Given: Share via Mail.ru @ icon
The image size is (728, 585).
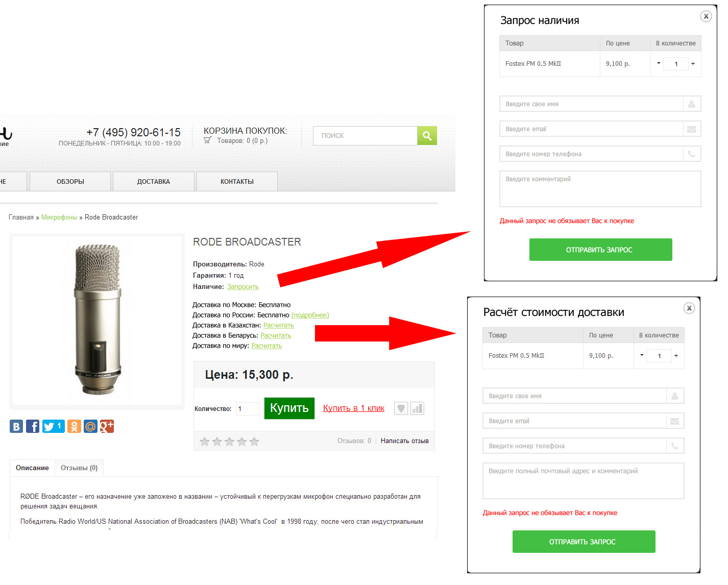Looking at the screenshot, I should pyautogui.click(x=90, y=426).
